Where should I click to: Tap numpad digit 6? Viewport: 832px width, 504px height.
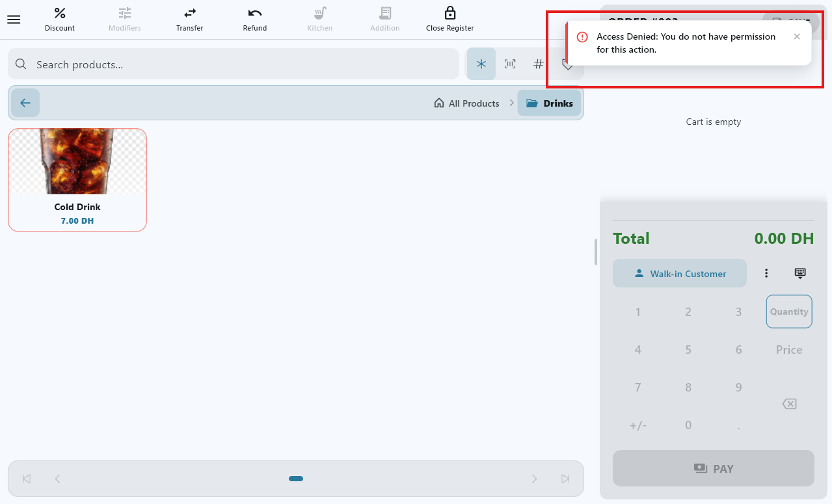(x=738, y=350)
